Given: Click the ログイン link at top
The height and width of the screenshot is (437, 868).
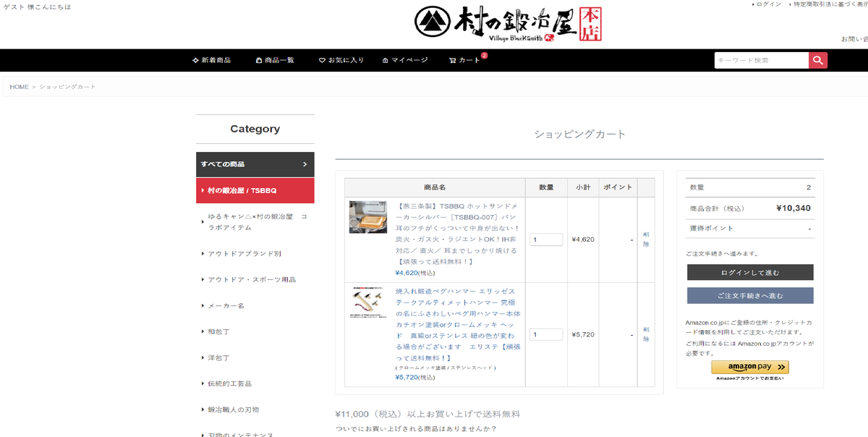Looking at the screenshot, I should pos(768,4).
